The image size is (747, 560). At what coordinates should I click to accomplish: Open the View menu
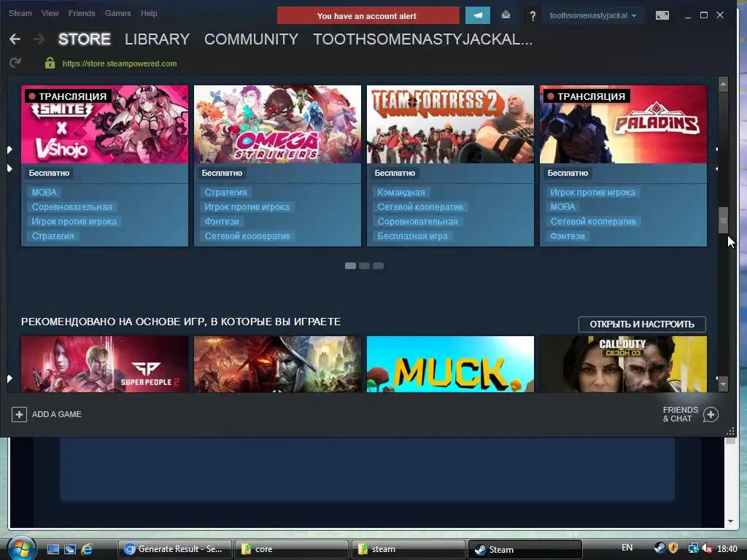pyautogui.click(x=50, y=13)
